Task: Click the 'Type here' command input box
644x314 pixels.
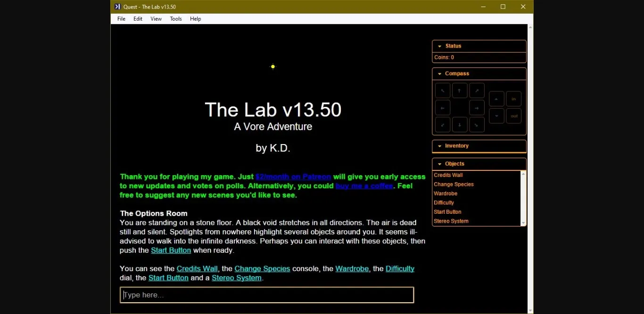Action: point(266,295)
